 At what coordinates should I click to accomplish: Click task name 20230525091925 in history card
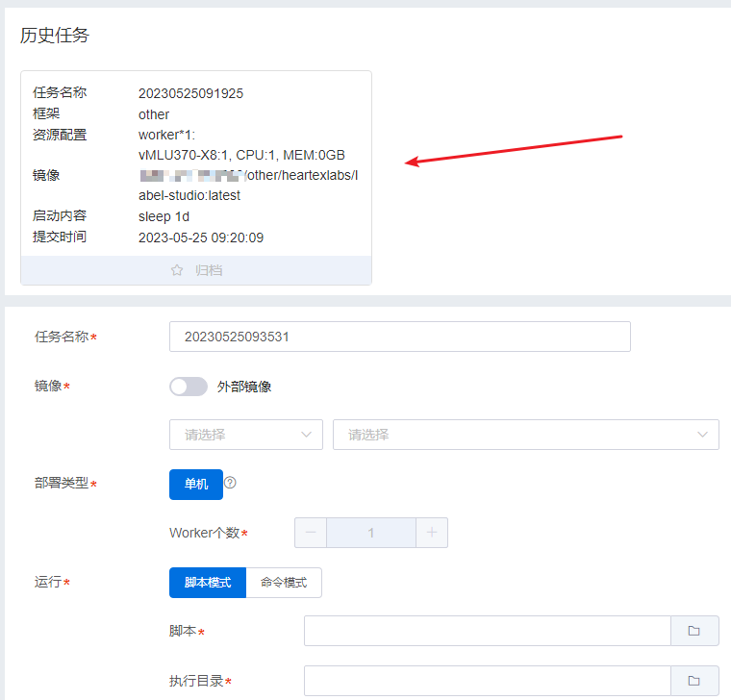(190, 93)
